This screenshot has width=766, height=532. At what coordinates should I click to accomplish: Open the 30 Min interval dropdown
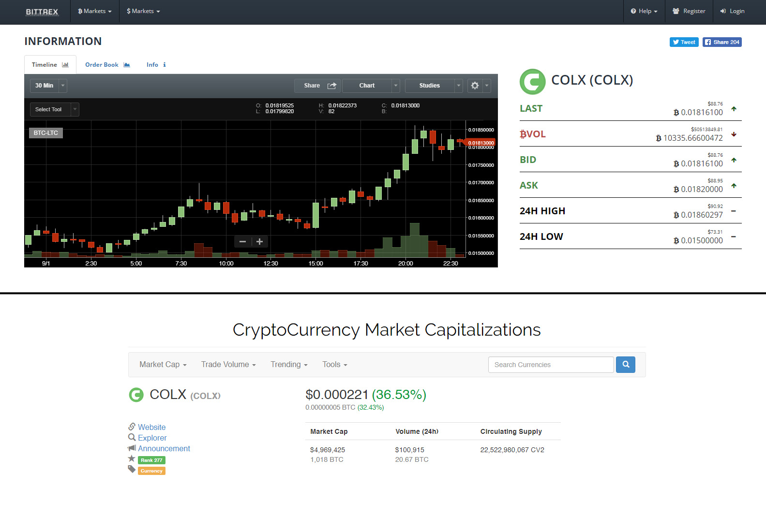pyautogui.click(x=48, y=86)
